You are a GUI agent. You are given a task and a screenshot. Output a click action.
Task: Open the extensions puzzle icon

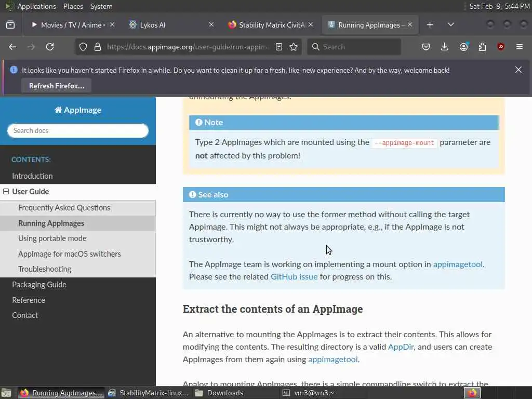[x=482, y=47]
